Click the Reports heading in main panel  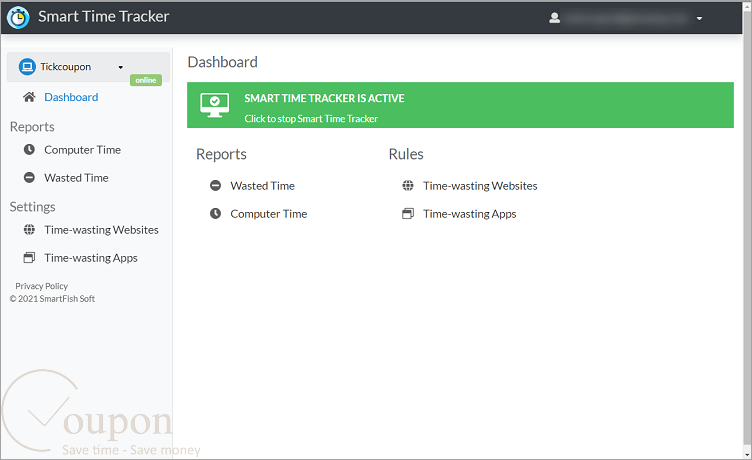(221, 154)
